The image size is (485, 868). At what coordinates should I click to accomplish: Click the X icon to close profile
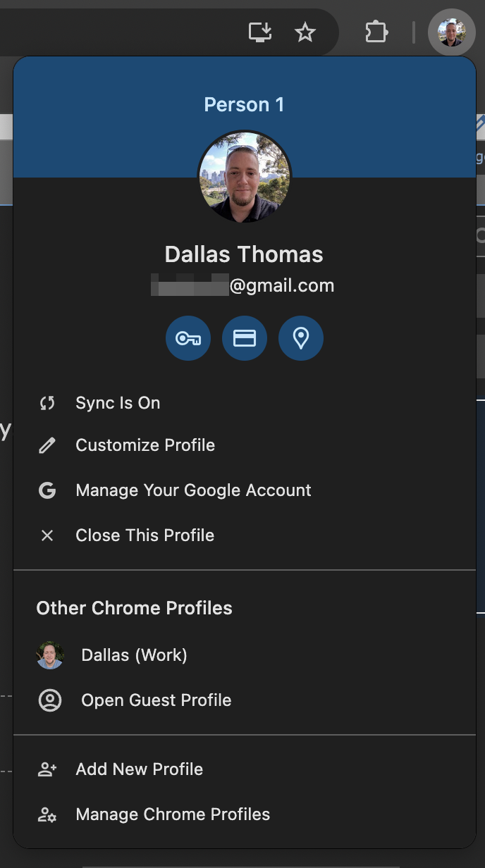[x=47, y=535]
